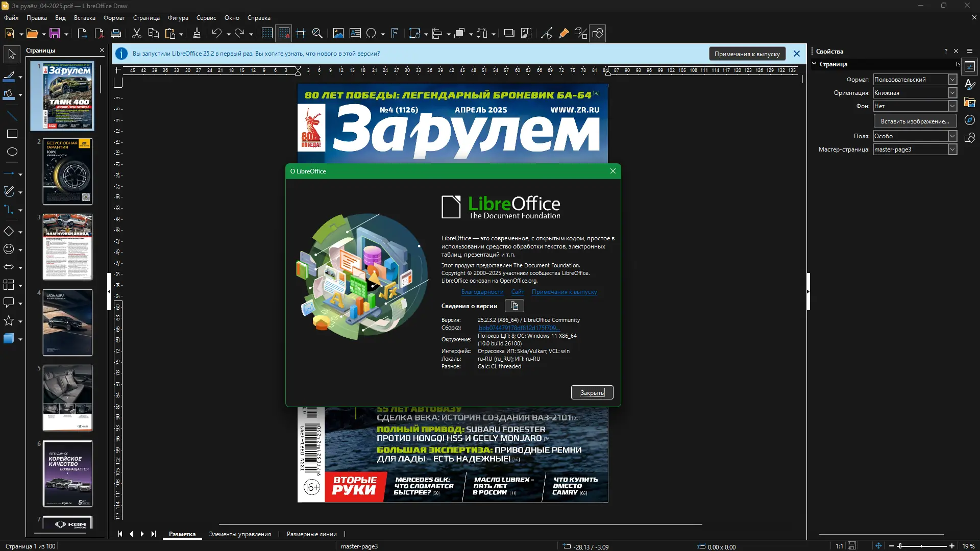Open the Gallery sidebar deck icon
Image resolution: width=980 pixels, height=551 pixels.
[970, 103]
